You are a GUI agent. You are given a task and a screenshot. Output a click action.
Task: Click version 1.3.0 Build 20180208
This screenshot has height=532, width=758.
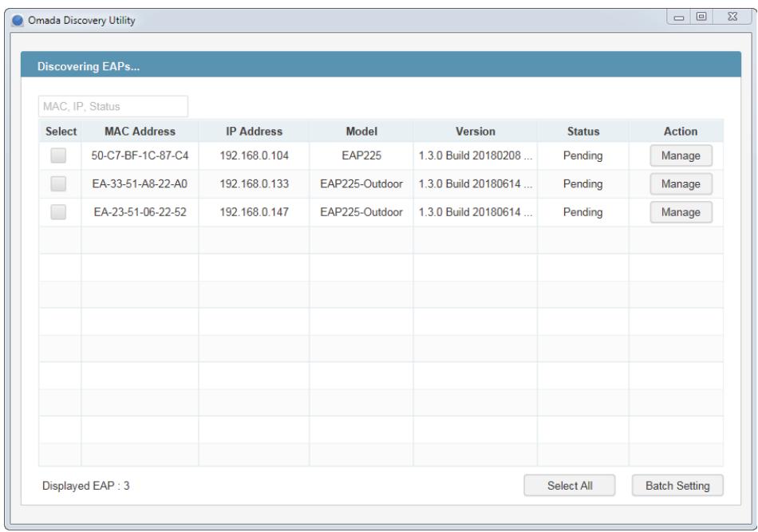pyautogui.click(x=476, y=156)
